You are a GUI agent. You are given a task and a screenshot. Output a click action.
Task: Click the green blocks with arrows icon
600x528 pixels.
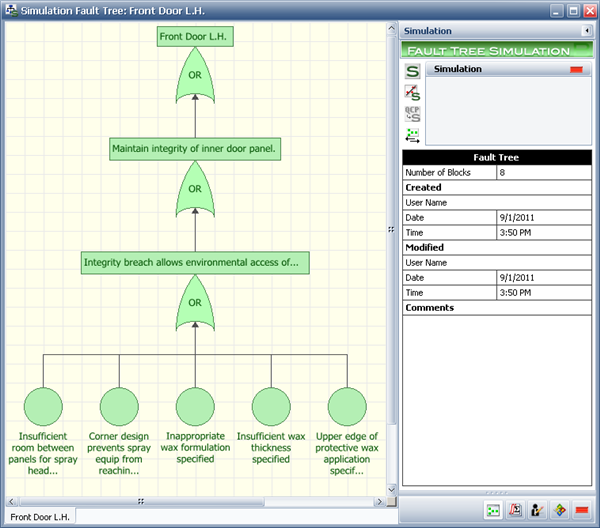click(x=412, y=135)
